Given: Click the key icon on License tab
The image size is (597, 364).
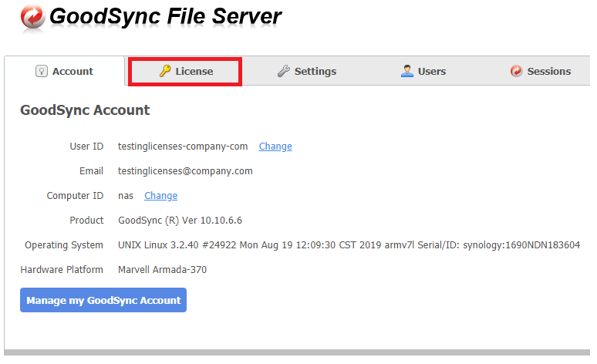Looking at the screenshot, I should (x=164, y=71).
